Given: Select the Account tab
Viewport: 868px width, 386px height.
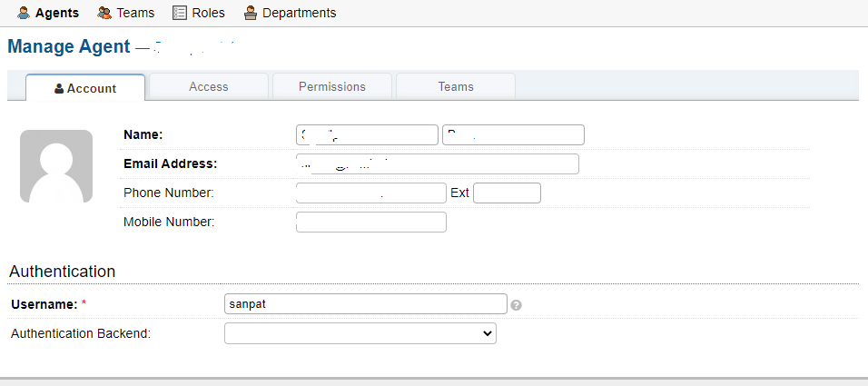Looking at the screenshot, I should pos(85,88).
